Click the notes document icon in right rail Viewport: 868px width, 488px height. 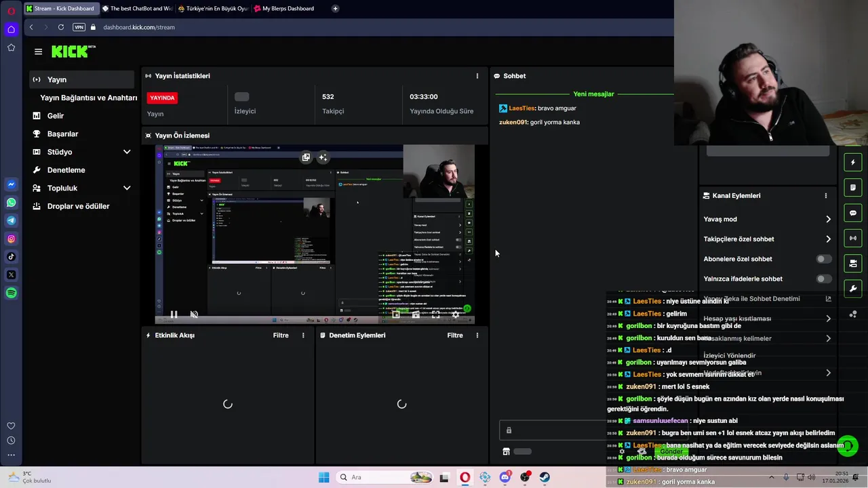coord(853,188)
